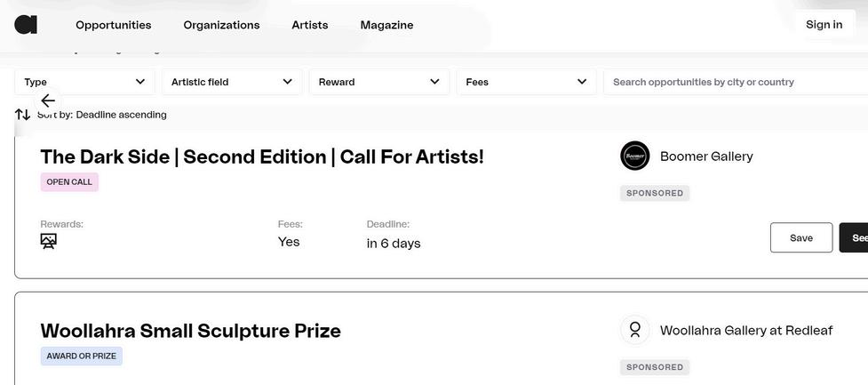This screenshot has height=385, width=868.
Task: Open the Artists menu item
Action: 309,25
